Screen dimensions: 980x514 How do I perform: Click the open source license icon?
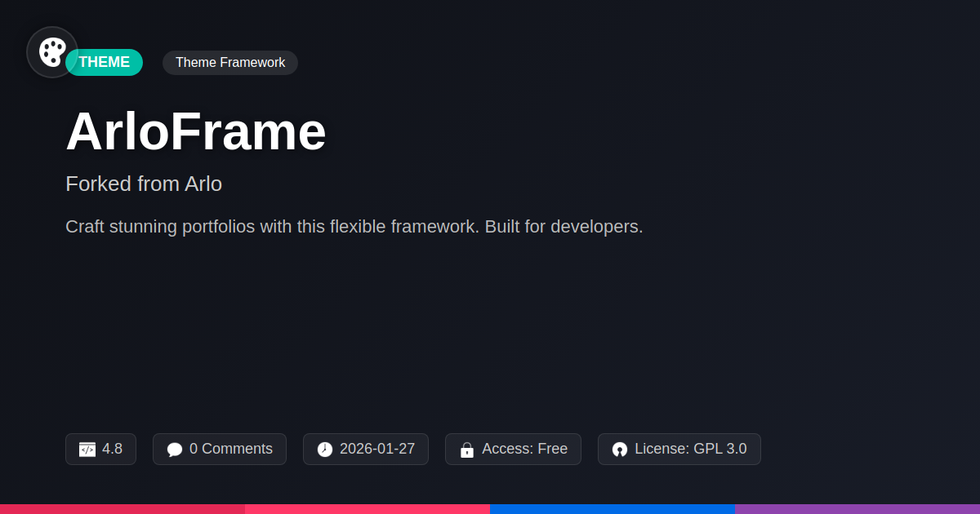620,450
